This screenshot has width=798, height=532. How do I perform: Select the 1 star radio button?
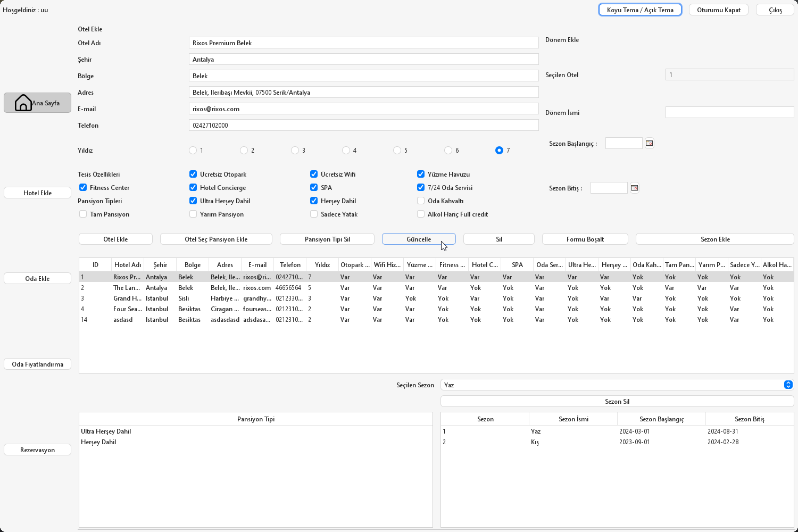[x=193, y=151]
